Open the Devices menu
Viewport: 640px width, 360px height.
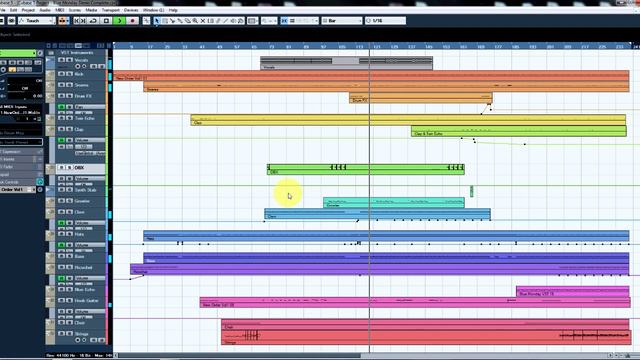[131, 10]
